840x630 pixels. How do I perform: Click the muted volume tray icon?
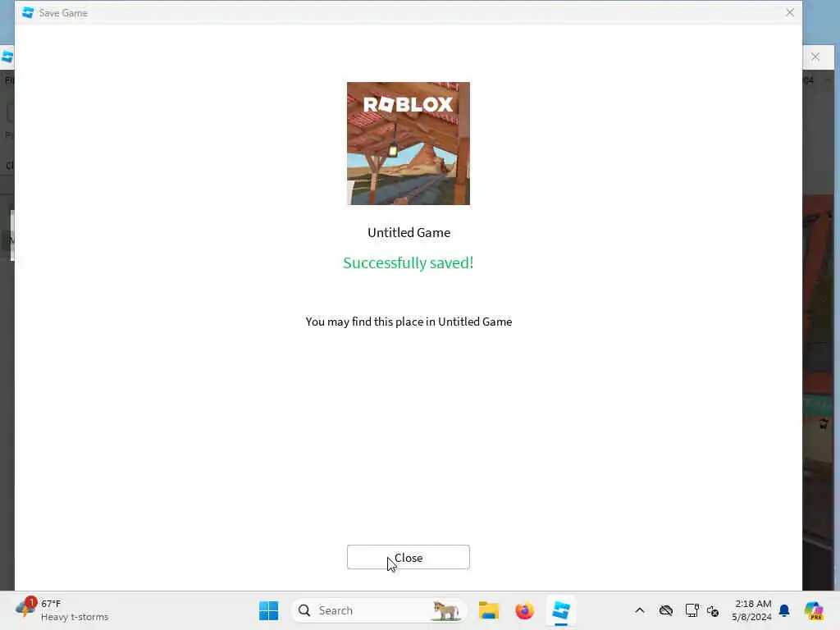[x=713, y=610]
